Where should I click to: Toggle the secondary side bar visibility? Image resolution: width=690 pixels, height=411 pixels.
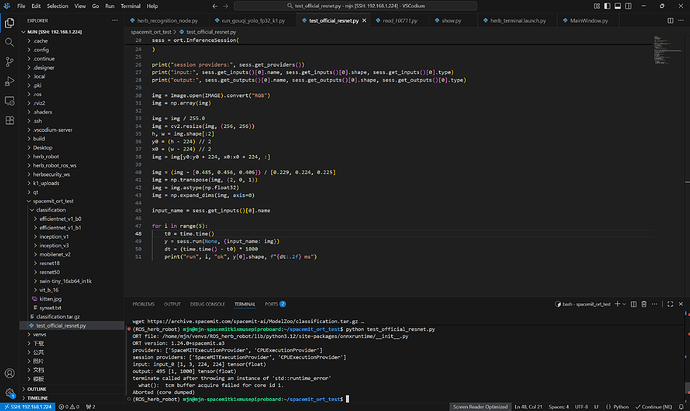[628, 6]
